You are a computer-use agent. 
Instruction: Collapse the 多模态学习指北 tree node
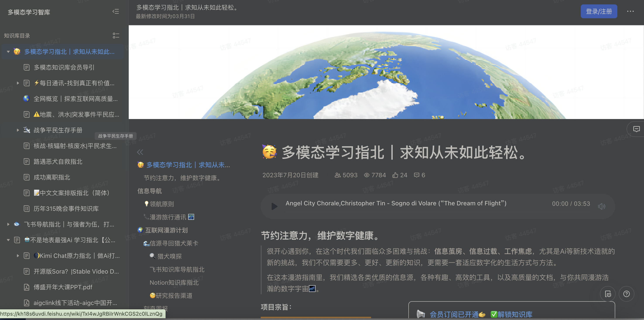[x=8, y=52]
